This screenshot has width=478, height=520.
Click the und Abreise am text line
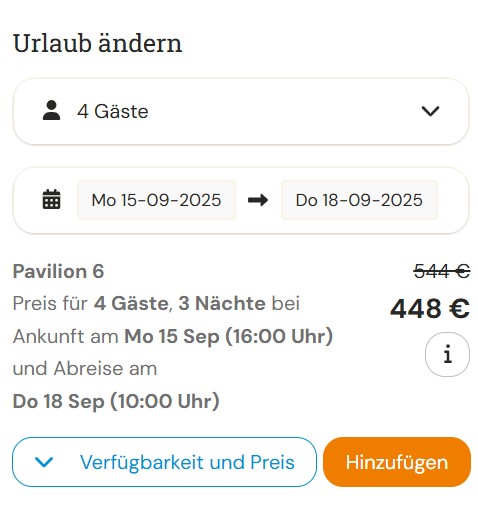85,369
